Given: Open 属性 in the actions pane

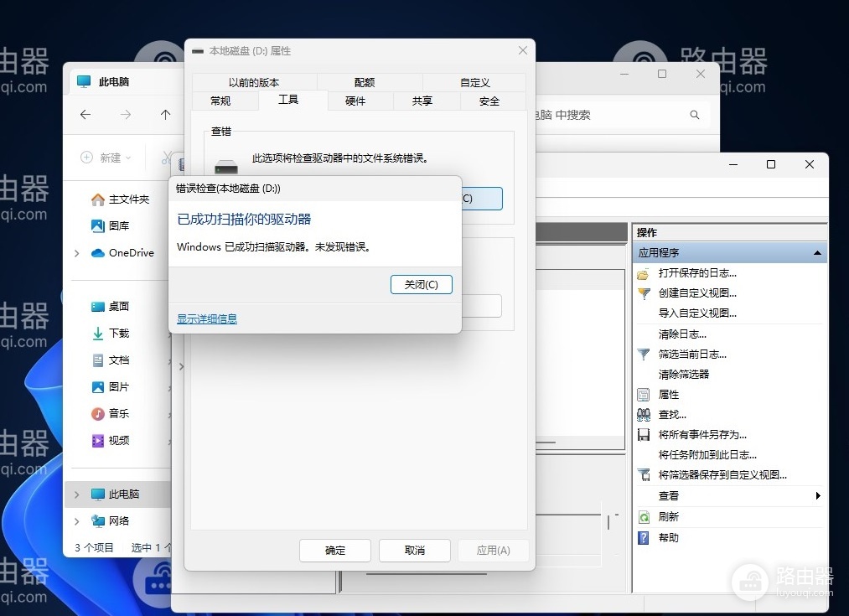Looking at the screenshot, I should (x=669, y=395).
